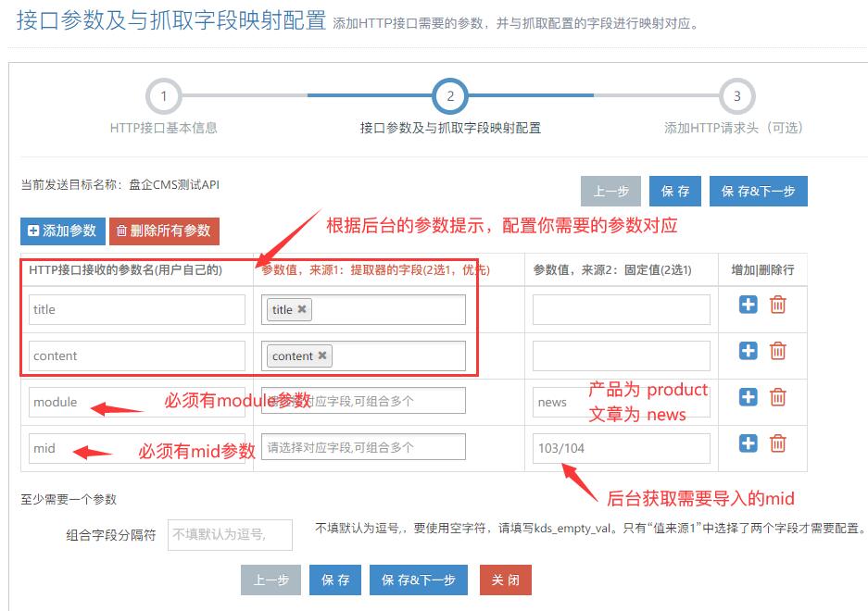
Task: Open the field selector in the module row
Action: pyautogui.click(x=363, y=401)
